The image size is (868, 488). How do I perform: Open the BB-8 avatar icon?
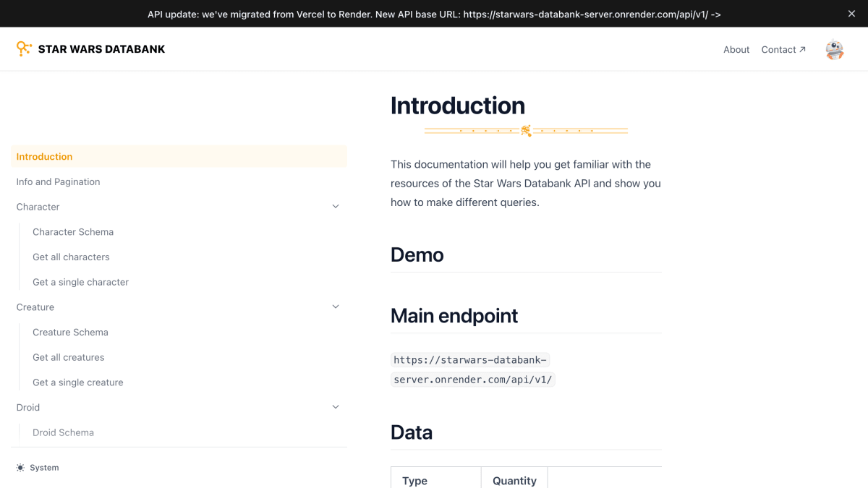[x=835, y=49]
